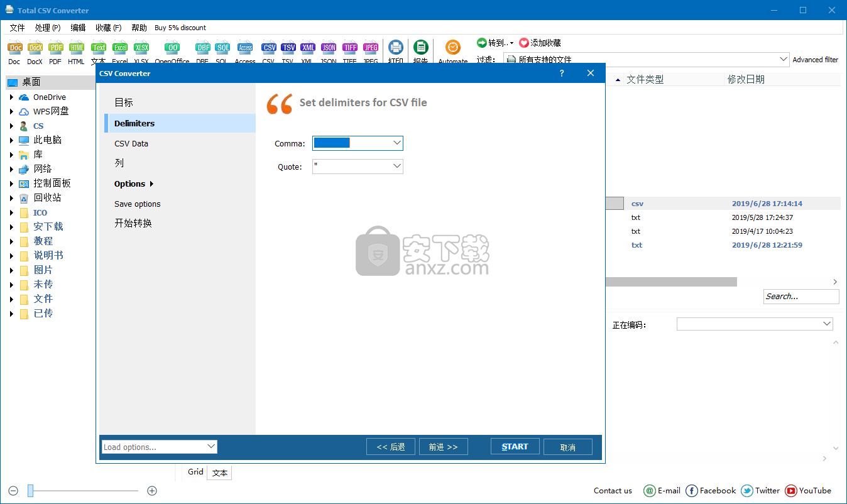Open the 帮助 menu

tap(139, 28)
